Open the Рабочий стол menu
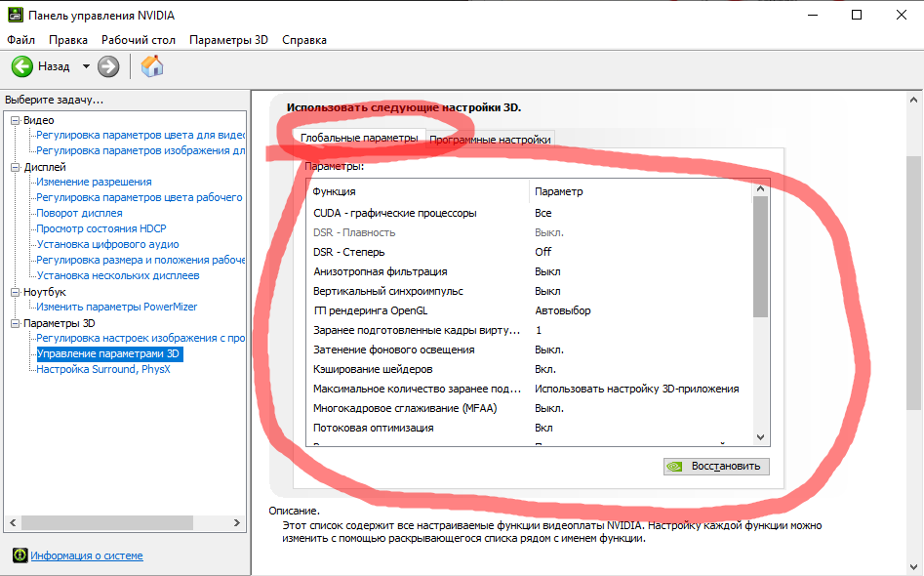Viewport: 924px width, 576px height. click(139, 40)
